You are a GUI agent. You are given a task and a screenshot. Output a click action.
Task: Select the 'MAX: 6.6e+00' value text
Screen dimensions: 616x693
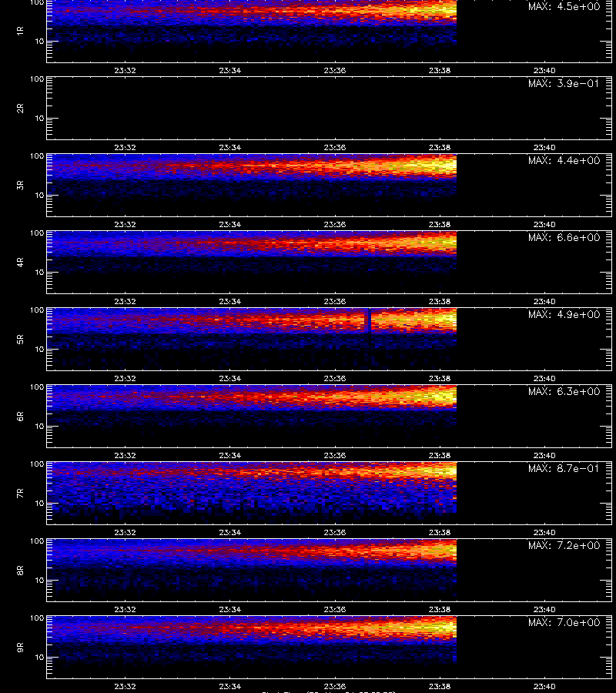click(x=564, y=237)
